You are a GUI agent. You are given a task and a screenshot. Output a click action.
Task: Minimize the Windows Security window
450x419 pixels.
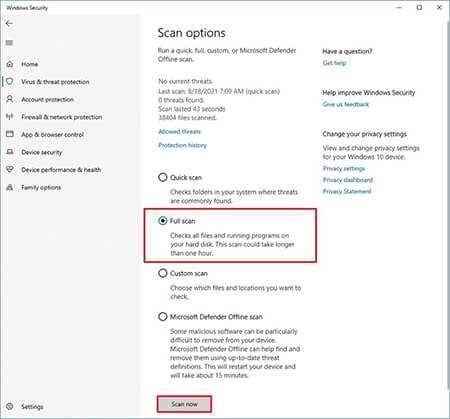click(x=399, y=7)
